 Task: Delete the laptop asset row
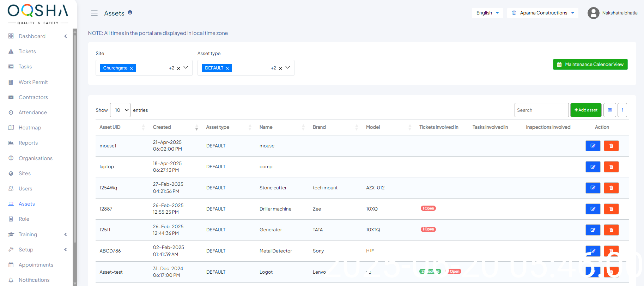tap(611, 167)
